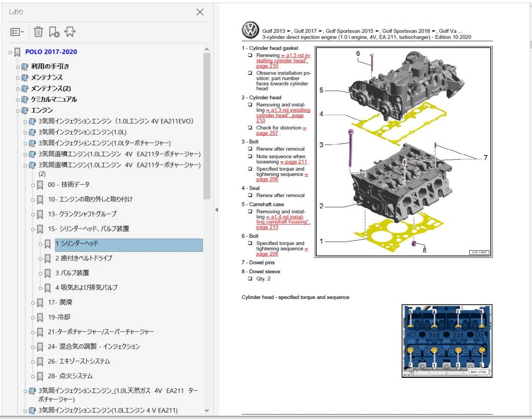Click the book icon beside ケミカルマニュアル
Image resolution: width=532 pixels, height=419 pixels.
click(x=25, y=100)
